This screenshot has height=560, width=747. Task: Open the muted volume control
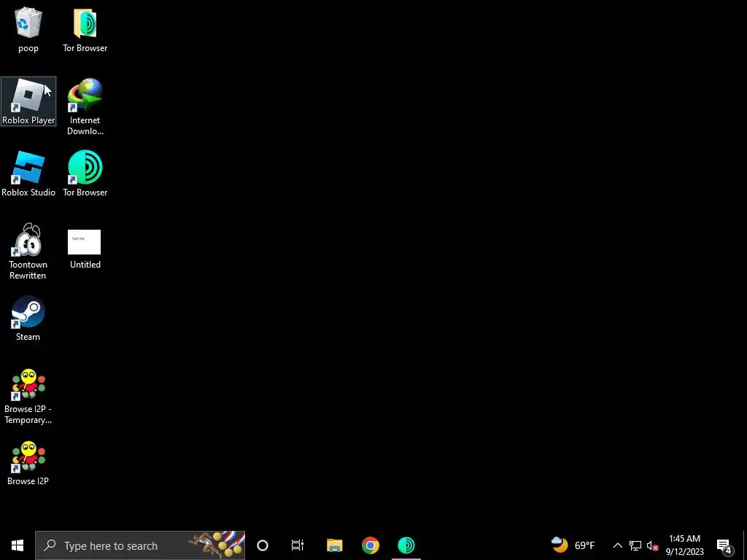652,545
